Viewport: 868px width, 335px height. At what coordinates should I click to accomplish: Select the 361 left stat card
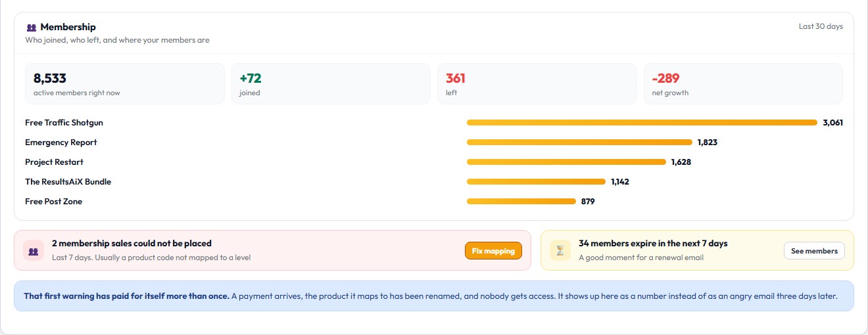pos(537,84)
